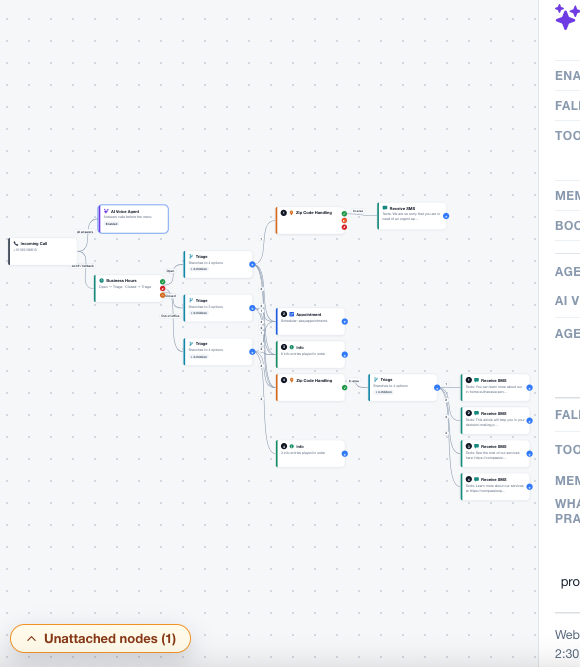The image size is (580, 667).
Task: Click pin icon on Zip Code Handling 1
Action: pos(291,213)
